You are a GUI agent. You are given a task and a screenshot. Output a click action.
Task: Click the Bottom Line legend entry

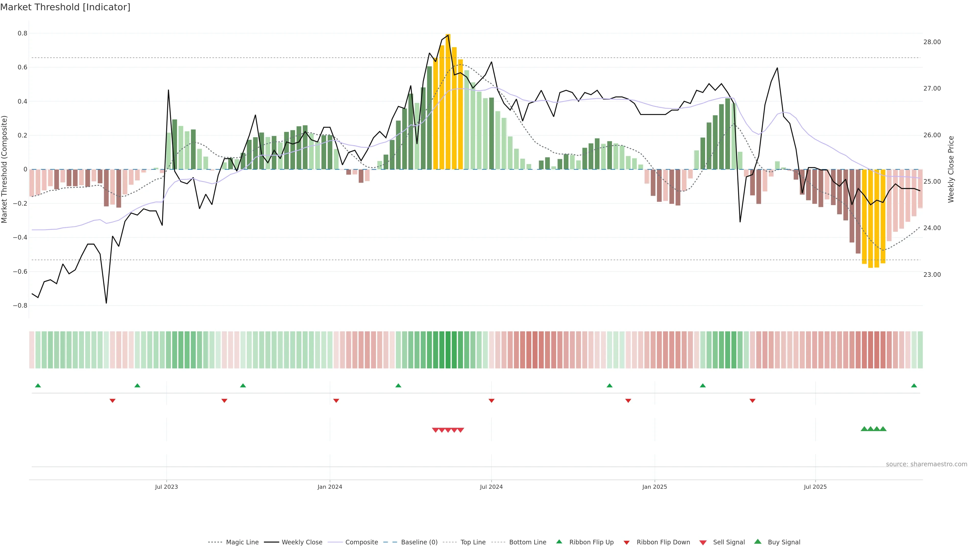(x=527, y=542)
